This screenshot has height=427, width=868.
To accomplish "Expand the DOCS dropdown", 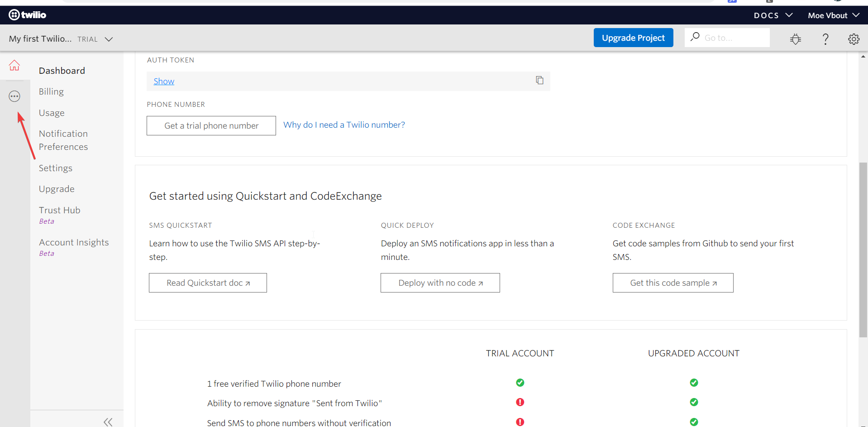I will click(x=773, y=15).
